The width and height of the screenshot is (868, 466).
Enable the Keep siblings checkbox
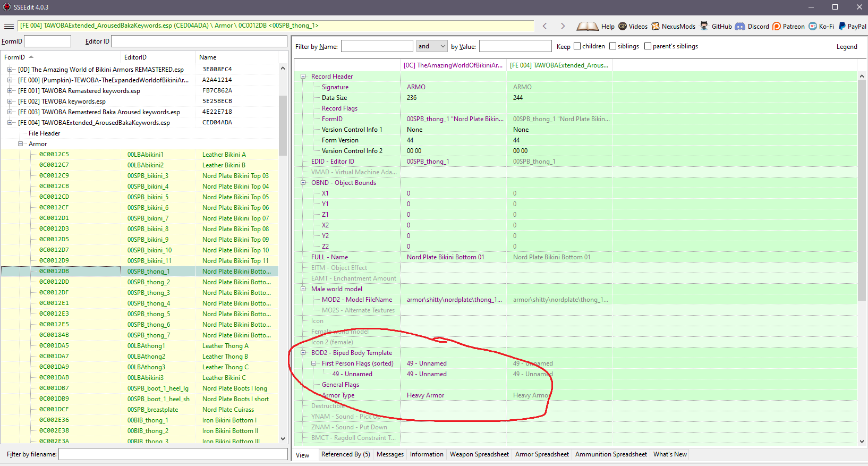click(x=613, y=46)
